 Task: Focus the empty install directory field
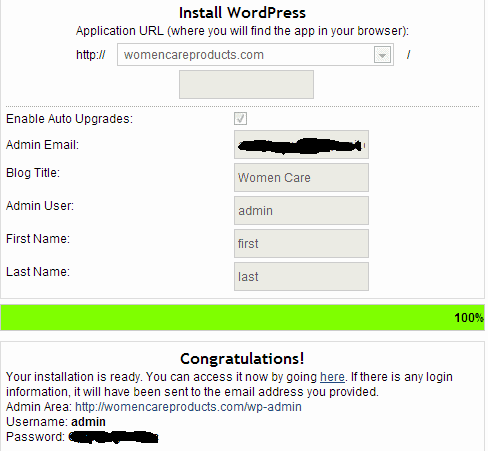(x=246, y=84)
